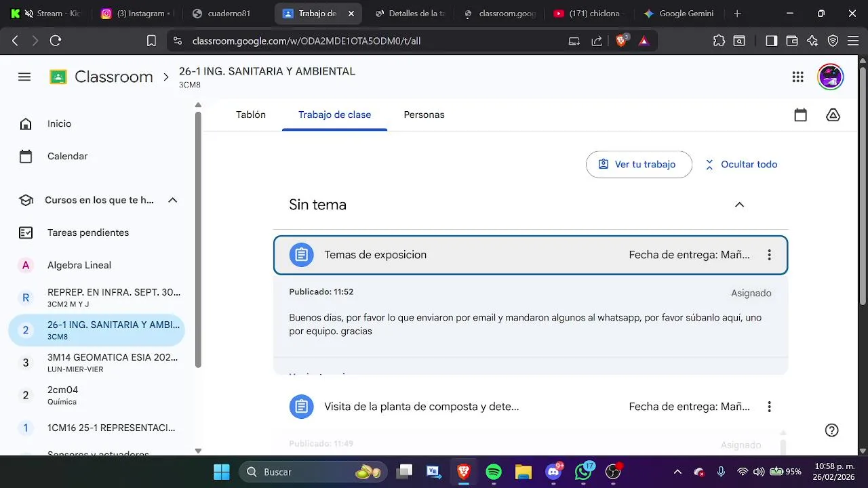Screen dimensions: 868x488
Task: Open Brave VPN icon
Action: [x=833, y=41]
